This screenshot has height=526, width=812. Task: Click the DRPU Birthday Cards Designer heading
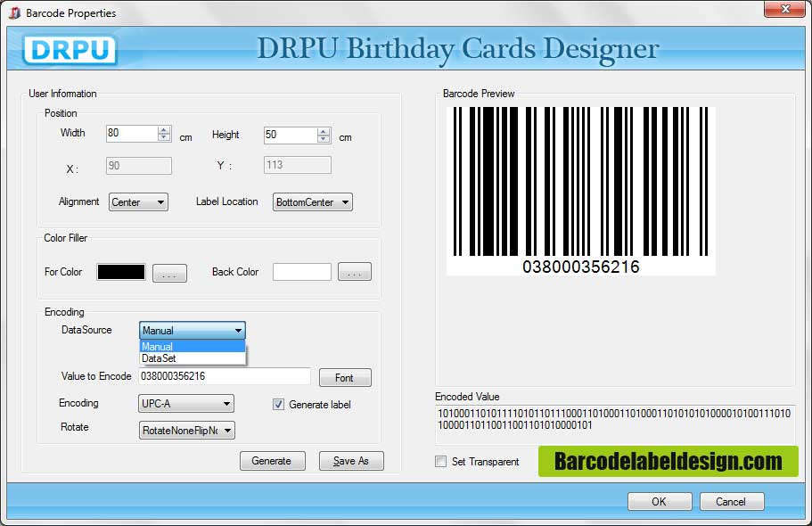pos(458,49)
